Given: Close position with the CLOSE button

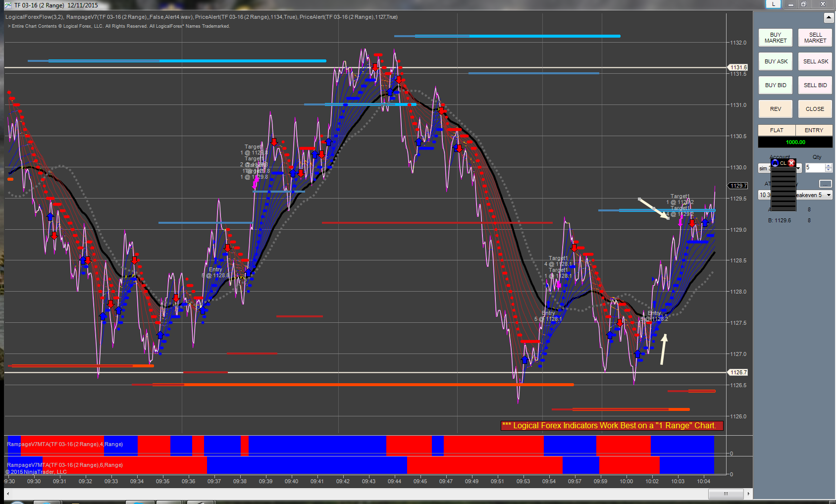Looking at the screenshot, I should pos(815,109).
